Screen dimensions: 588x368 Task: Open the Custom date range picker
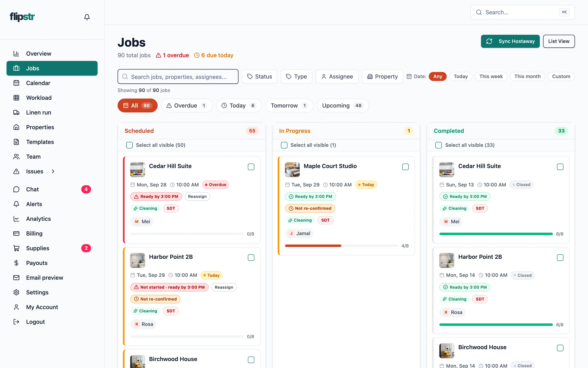[x=561, y=76]
